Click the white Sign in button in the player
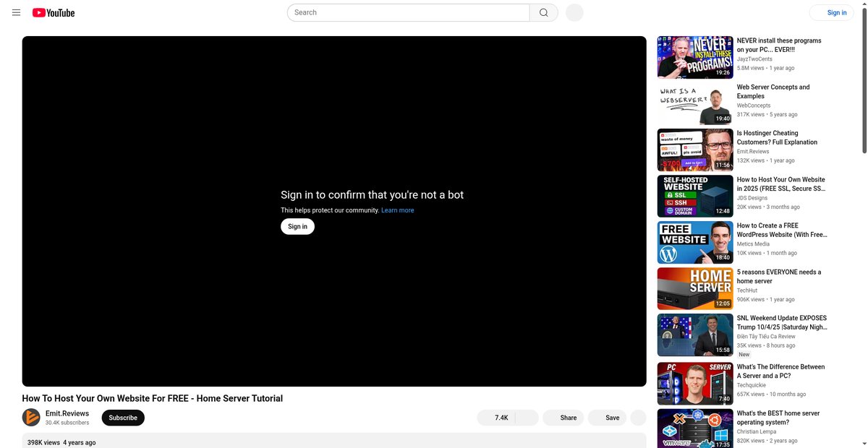This screenshot has height=448, width=868. click(x=297, y=226)
